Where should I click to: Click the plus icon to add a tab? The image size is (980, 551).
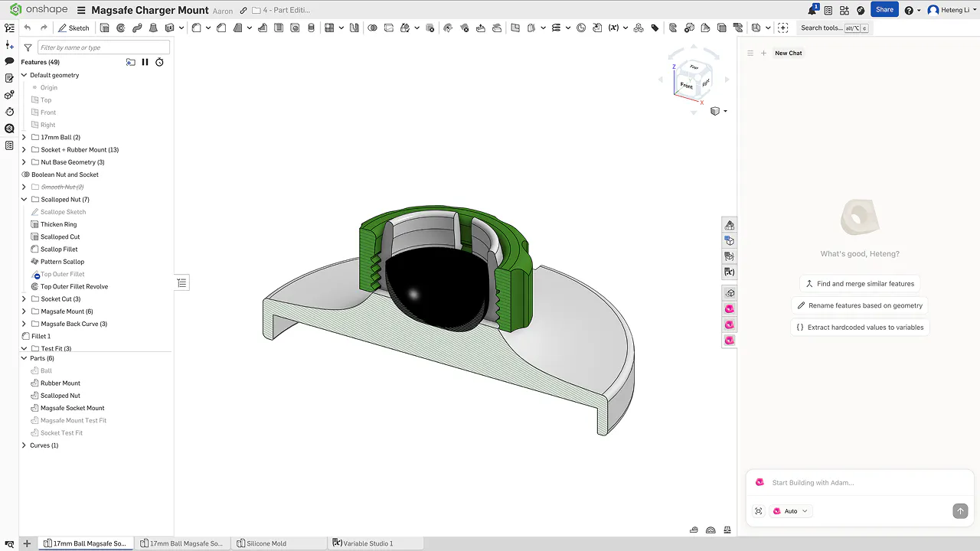click(x=27, y=543)
